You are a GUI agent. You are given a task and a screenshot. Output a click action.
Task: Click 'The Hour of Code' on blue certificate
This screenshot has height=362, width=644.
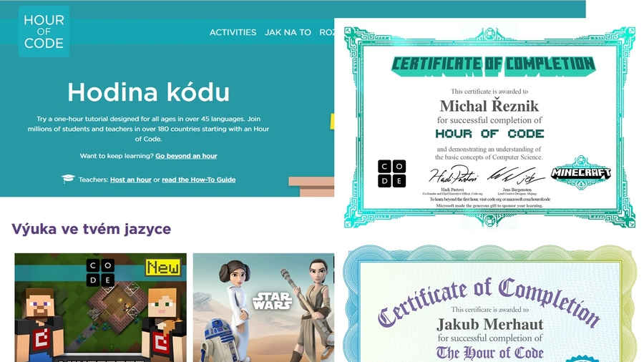click(489, 353)
